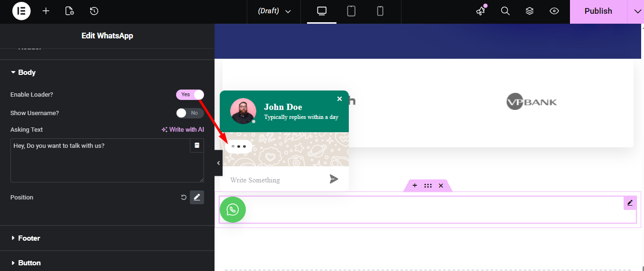Screen dimensions: 644x271
Task: Click the VPBank logo image
Action: [532, 102]
